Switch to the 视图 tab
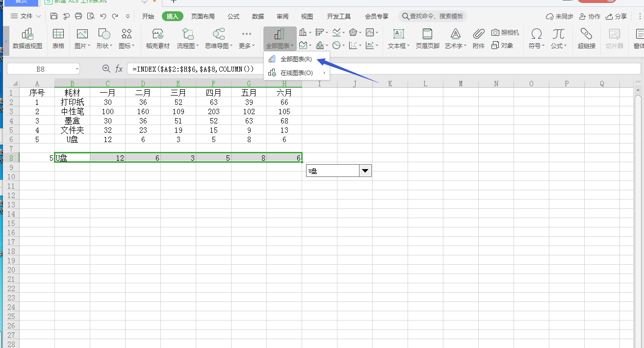 [x=307, y=16]
